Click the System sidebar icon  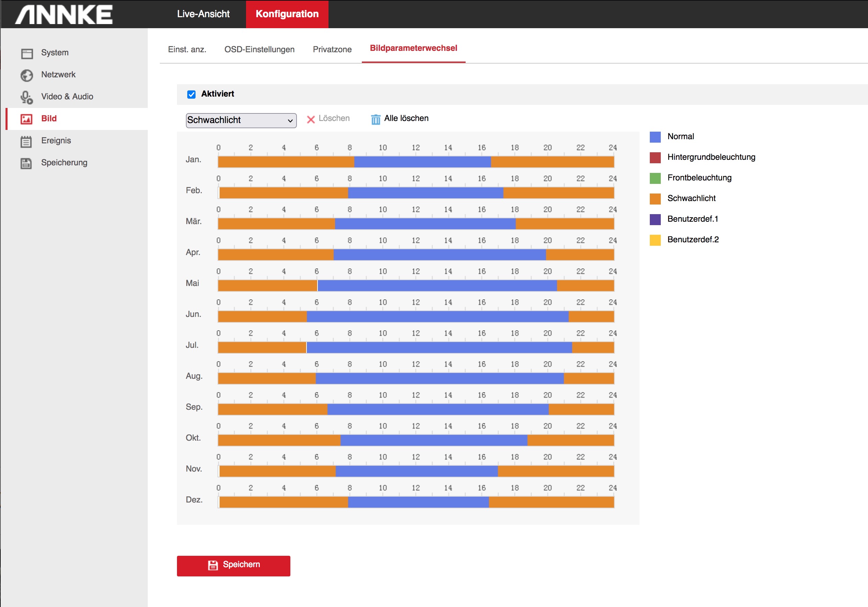[27, 53]
